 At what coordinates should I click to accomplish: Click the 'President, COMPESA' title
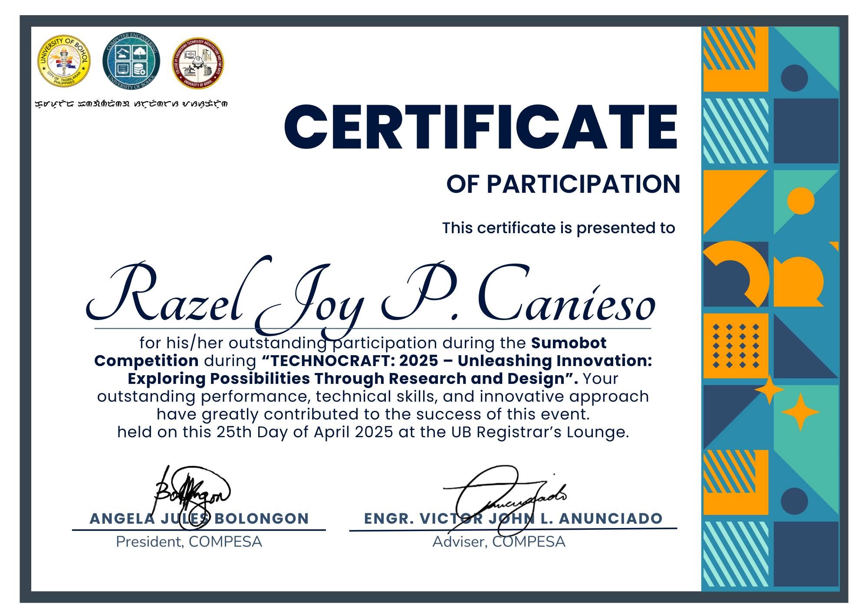[189, 541]
